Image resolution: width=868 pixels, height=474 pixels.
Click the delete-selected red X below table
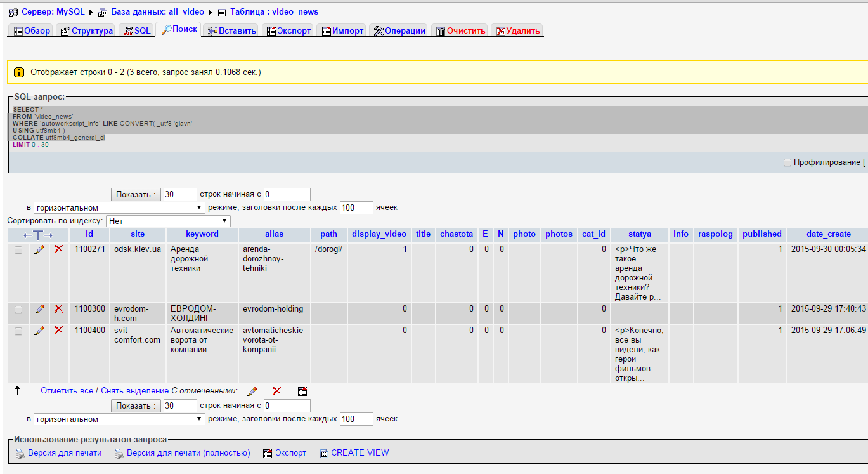click(276, 391)
